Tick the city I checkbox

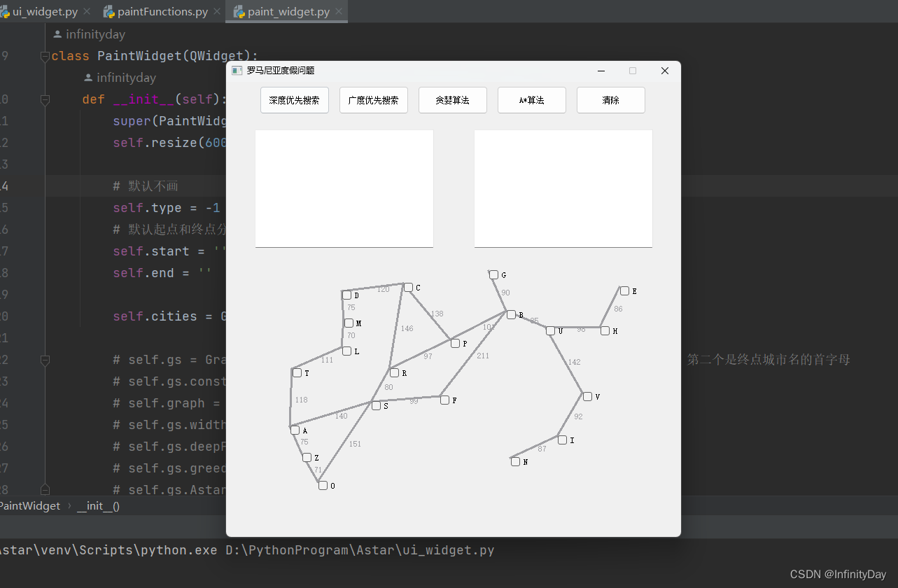[562, 440]
